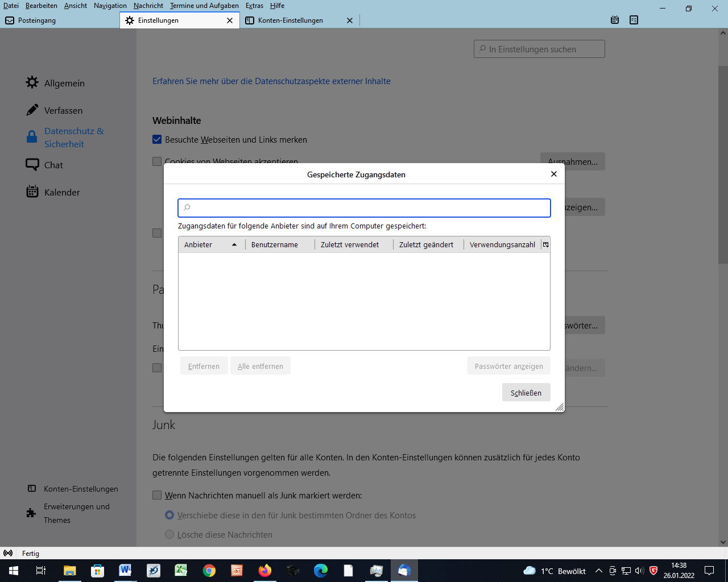Screen dimensions: 728x582
Task: Open Microsoft Edge from the taskbar
Action: coord(321,571)
